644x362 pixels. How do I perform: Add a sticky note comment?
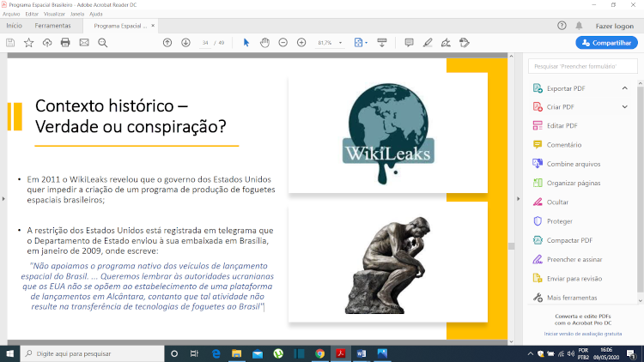[409, 43]
